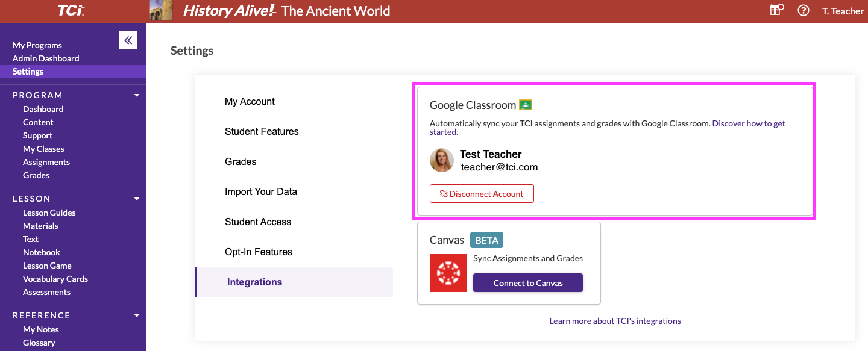Collapse the left sidebar with the double-chevron
Viewport: 868px width, 351px height.
(x=128, y=40)
